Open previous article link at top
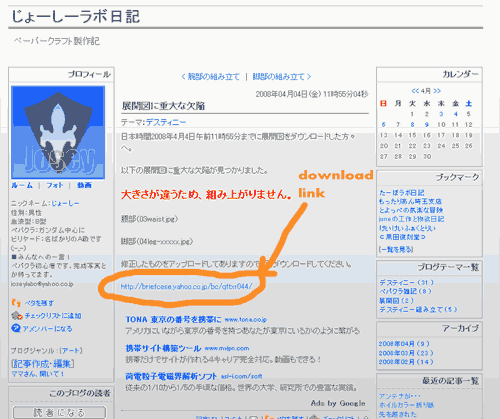500x419 pixels. (210, 77)
